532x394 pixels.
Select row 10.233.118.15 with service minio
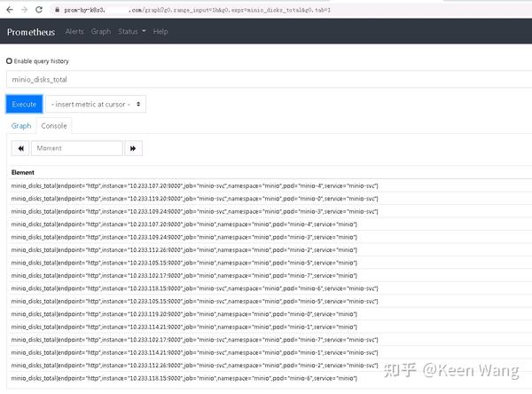click(x=271, y=378)
